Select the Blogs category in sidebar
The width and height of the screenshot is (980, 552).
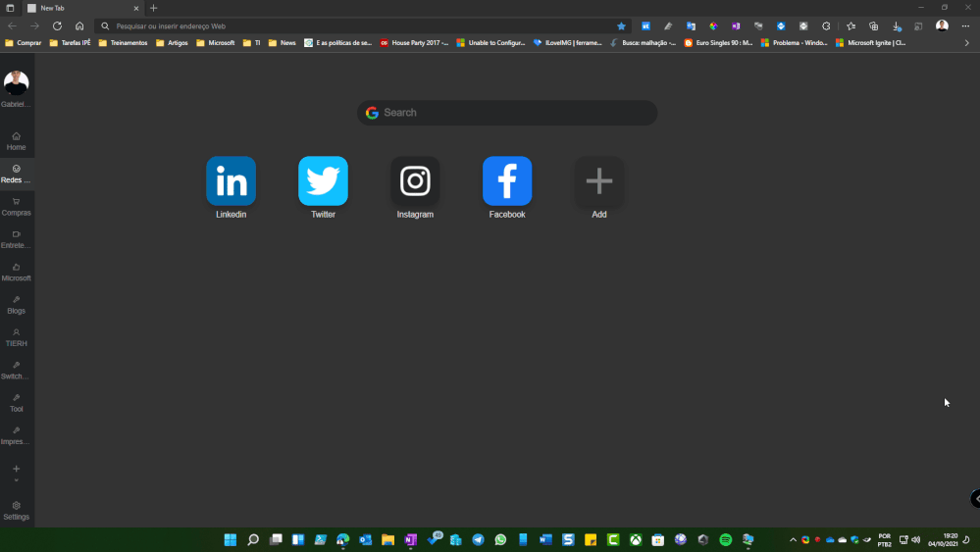click(x=17, y=305)
